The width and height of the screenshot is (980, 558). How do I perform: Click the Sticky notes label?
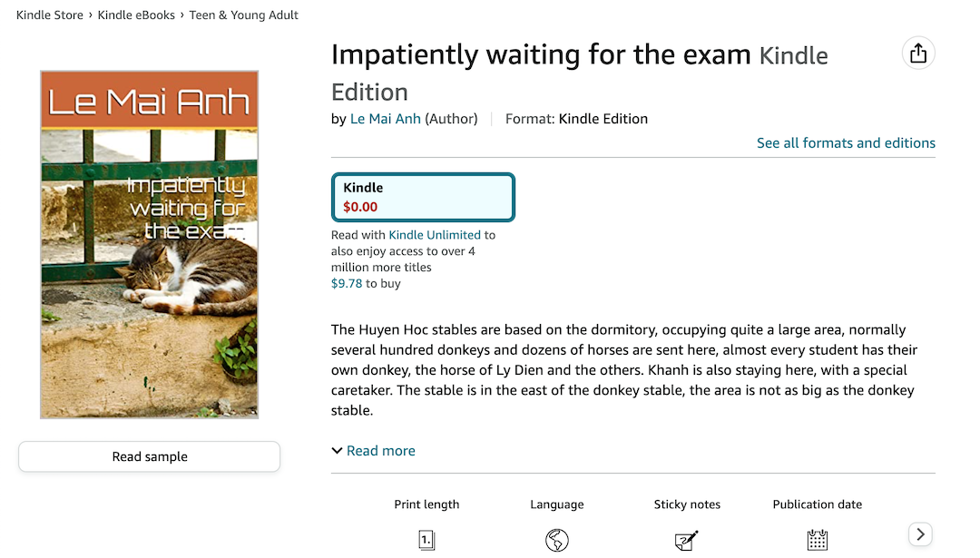pyautogui.click(x=687, y=504)
